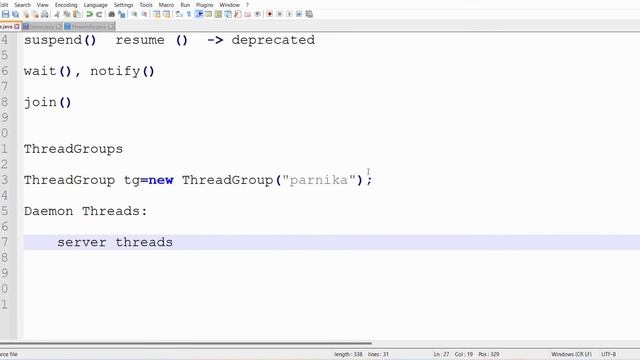Open the Search menu

(x=22, y=5)
